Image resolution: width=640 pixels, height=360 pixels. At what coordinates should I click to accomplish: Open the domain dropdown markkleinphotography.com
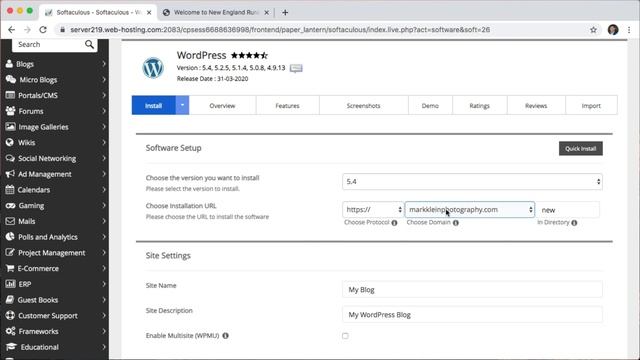click(470, 209)
